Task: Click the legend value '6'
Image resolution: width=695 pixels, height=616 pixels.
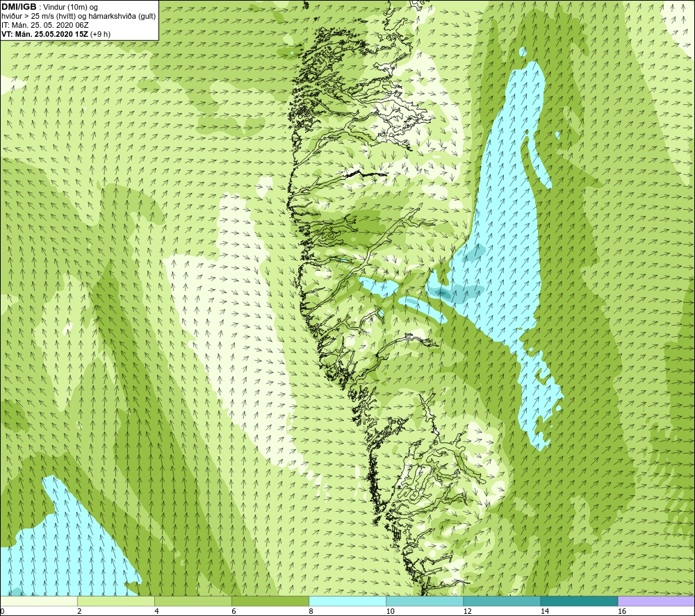Action: 234,612
